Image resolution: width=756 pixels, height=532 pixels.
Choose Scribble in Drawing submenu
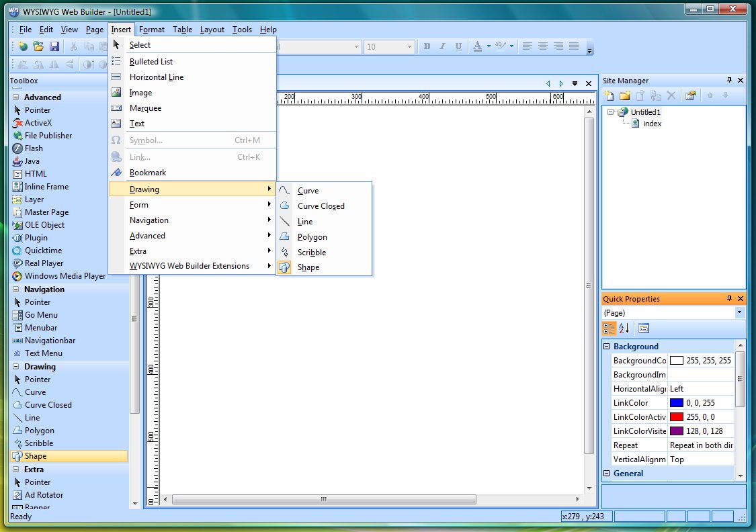(324, 253)
